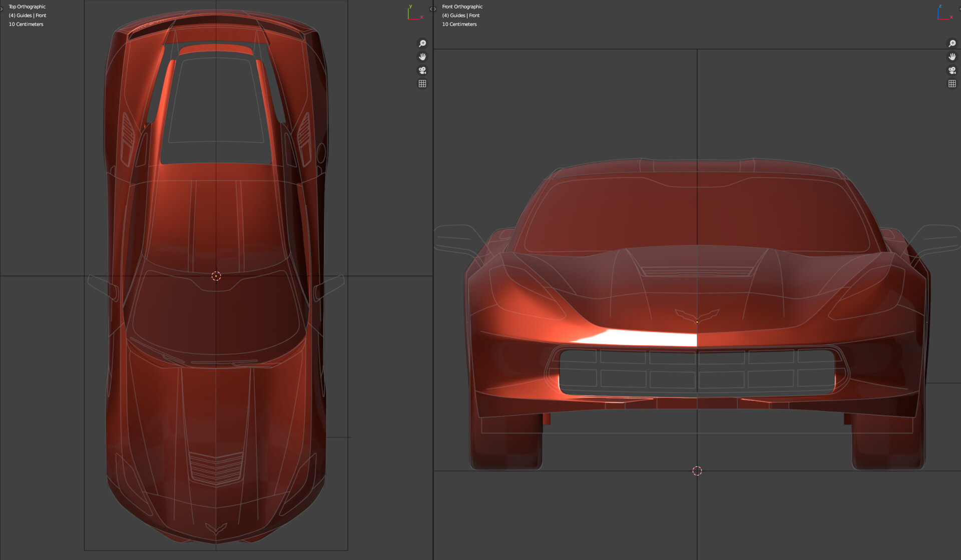Click the red X axis label in Front viewport gizmo
This screenshot has width=961, height=560.
(951, 17)
